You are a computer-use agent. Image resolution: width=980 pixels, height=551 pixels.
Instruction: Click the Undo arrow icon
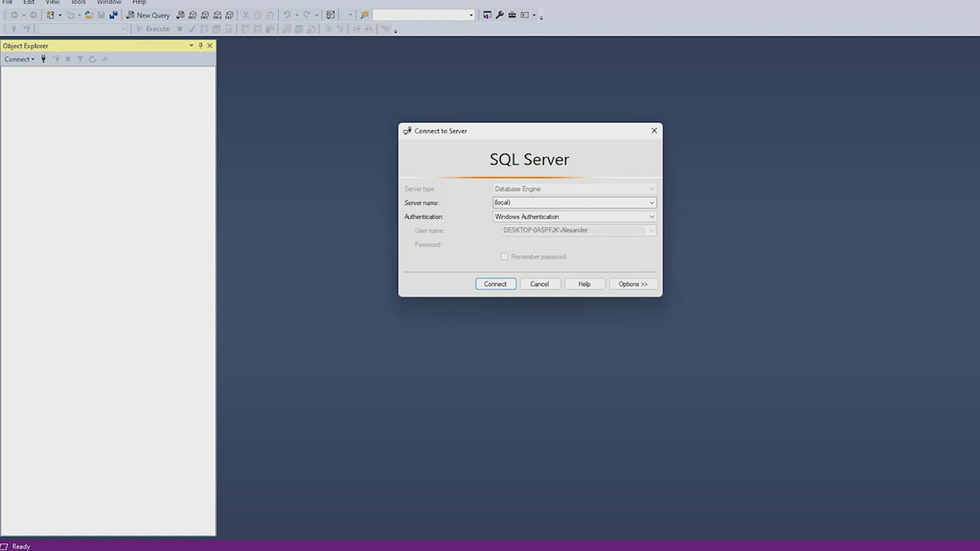287,15
